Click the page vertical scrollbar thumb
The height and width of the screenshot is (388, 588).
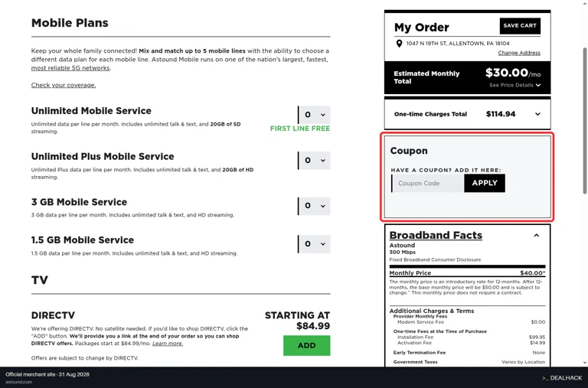point(585,120)
